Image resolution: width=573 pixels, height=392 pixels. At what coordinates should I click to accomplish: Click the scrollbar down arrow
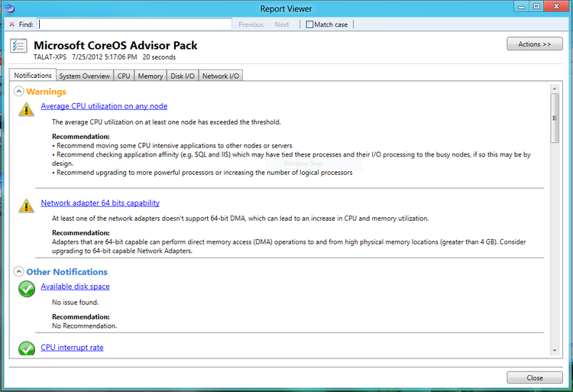[x=555, y=350]
